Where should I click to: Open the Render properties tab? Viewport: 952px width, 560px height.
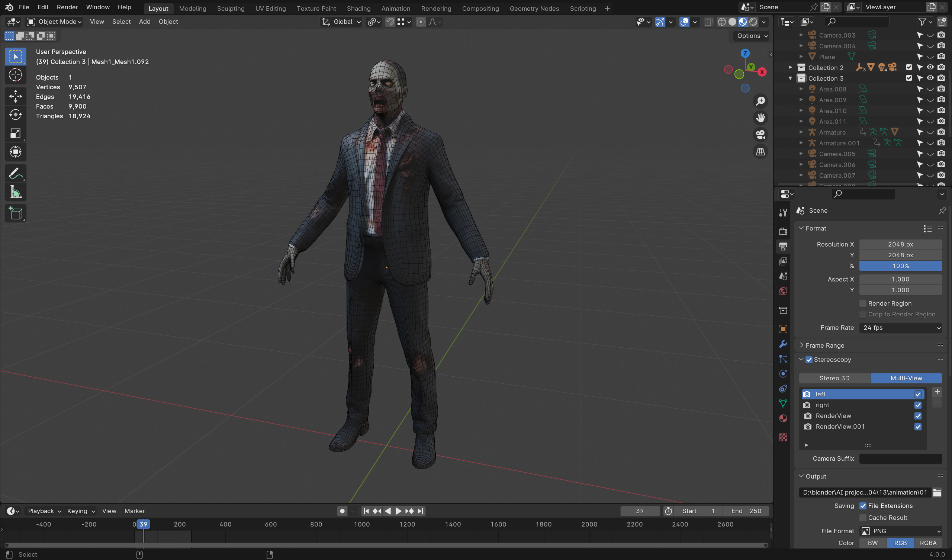coord(783,231)
